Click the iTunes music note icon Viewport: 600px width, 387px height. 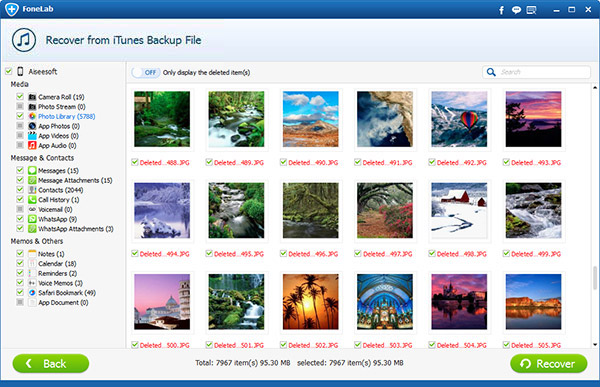coord(24,40)
